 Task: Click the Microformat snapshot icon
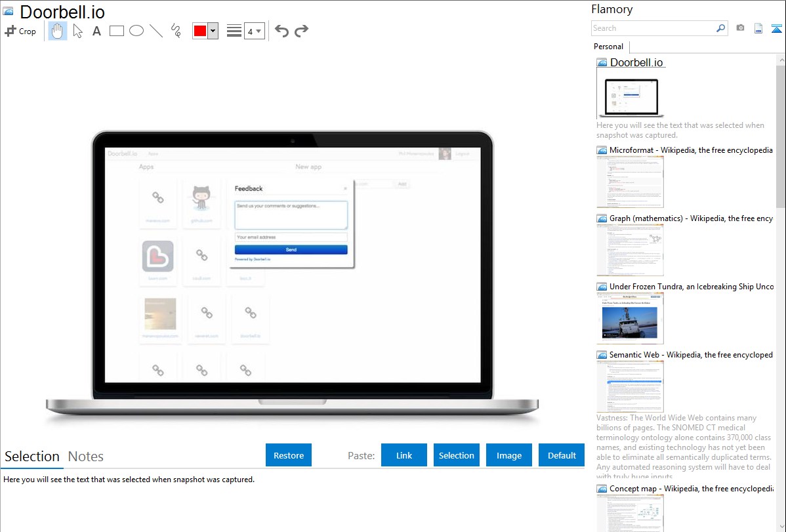point(602,150)
